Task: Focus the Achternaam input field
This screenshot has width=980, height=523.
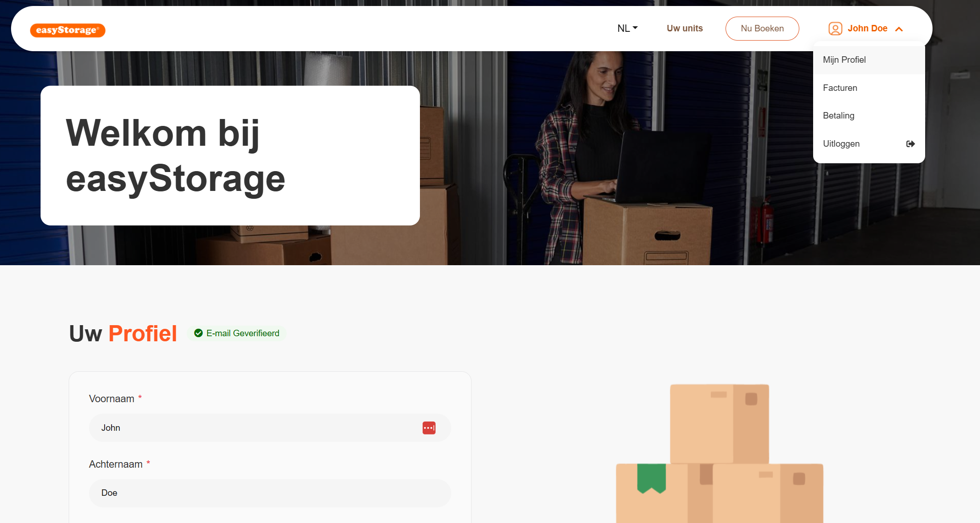Action: pos(270,493)
